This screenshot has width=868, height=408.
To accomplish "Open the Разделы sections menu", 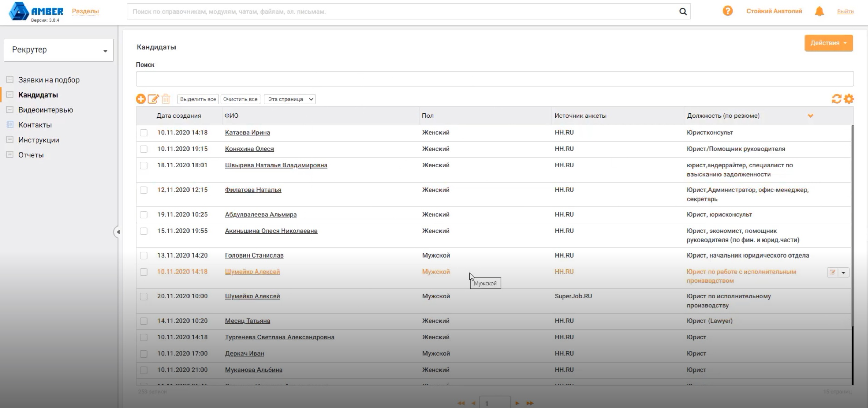I will pos(85,11).
